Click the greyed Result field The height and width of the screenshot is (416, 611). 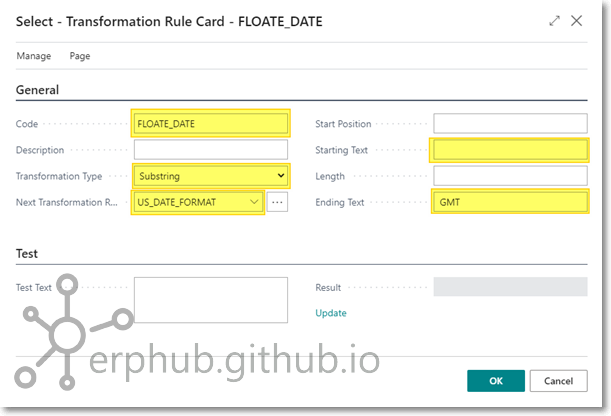(510, 287)
